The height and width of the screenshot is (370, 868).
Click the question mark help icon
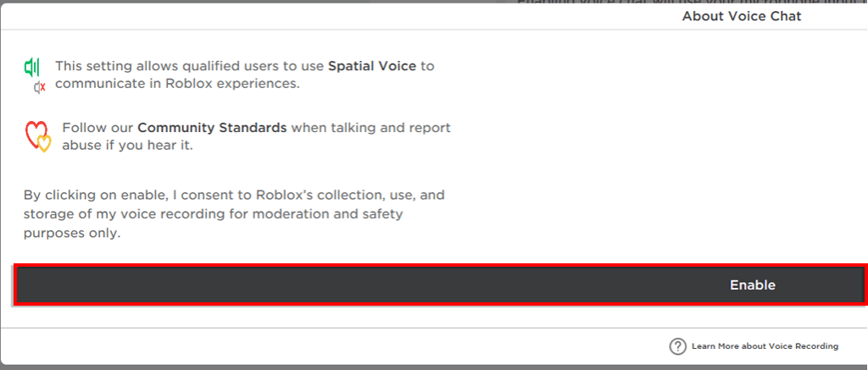pos(677,346)
